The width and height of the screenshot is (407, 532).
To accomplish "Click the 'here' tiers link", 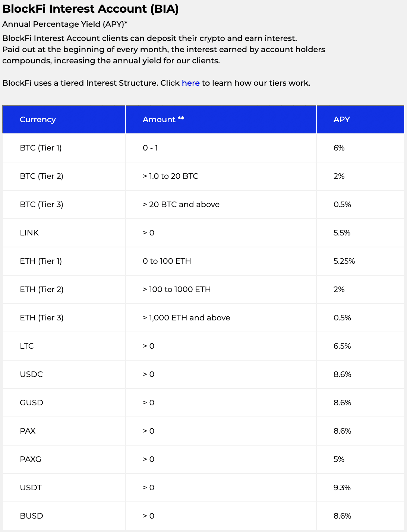I will 190,83.
